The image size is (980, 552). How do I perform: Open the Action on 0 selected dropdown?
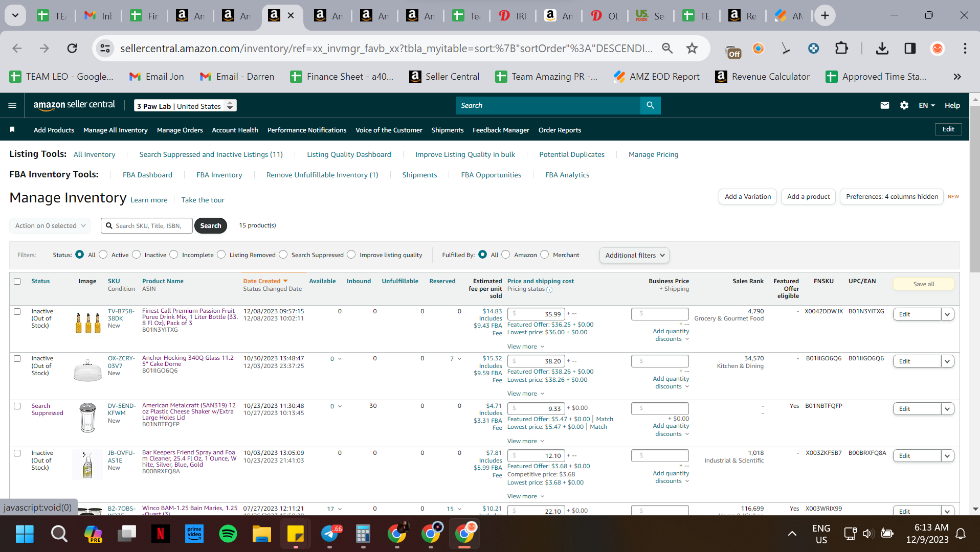coord(50,225)
